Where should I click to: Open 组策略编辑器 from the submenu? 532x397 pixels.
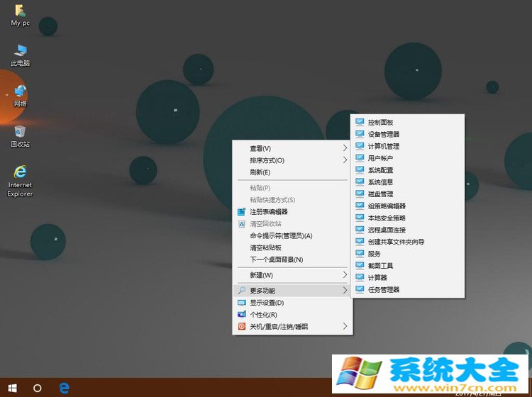407,206
